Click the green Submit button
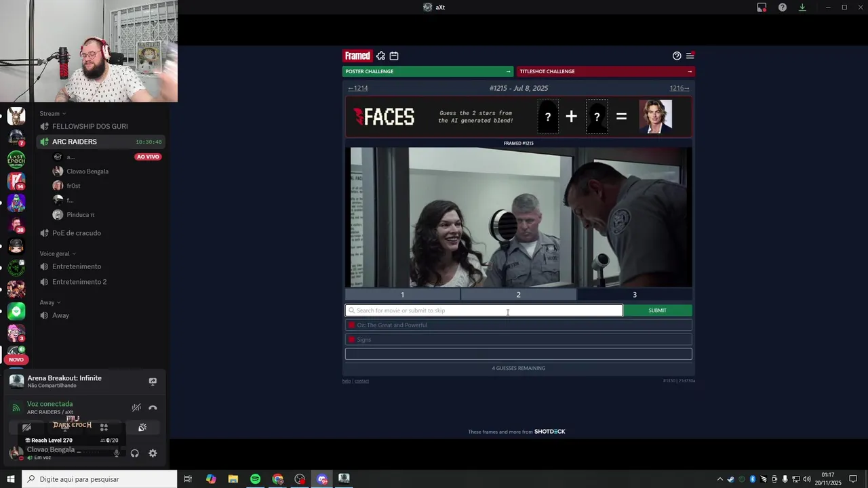This screenshot has height=488, width=868. (x=658, y=310)
